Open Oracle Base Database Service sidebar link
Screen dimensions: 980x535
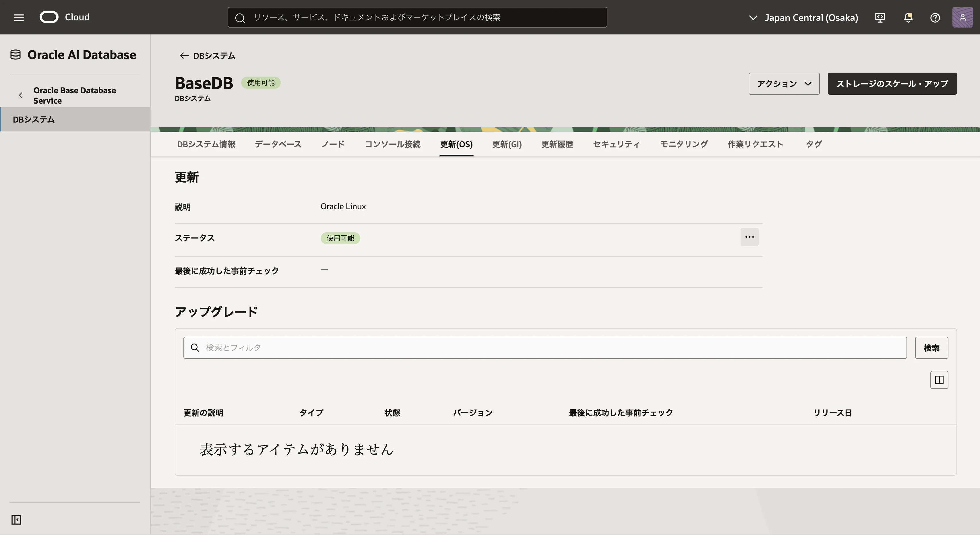coord(75,96)
